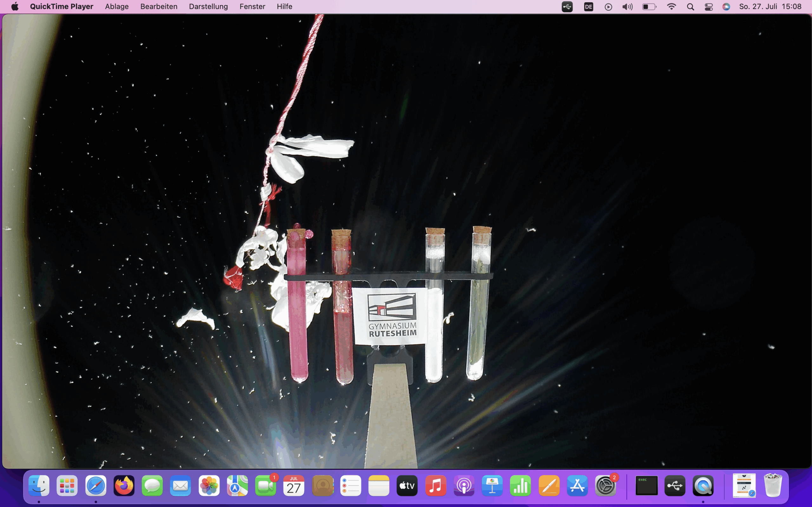Click the QuickTime Player app menu
The image size is (812, 507).
pos(62,6)
